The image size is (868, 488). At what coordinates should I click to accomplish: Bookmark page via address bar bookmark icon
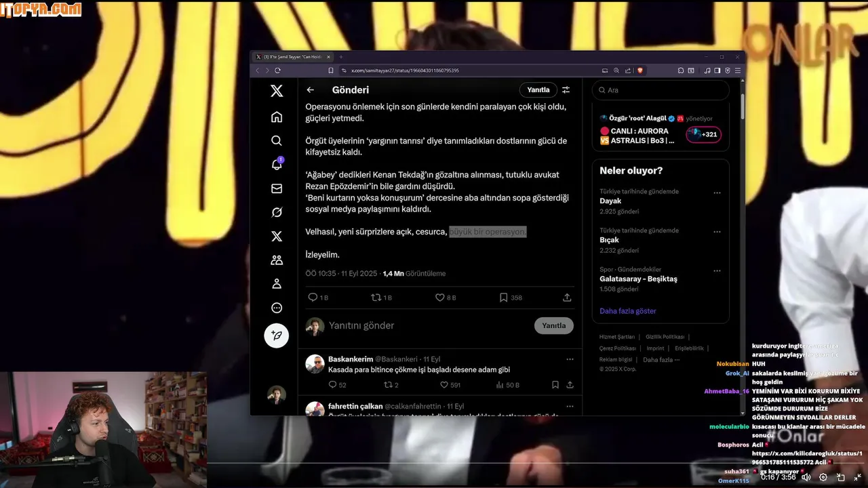[x=331, y=70]
